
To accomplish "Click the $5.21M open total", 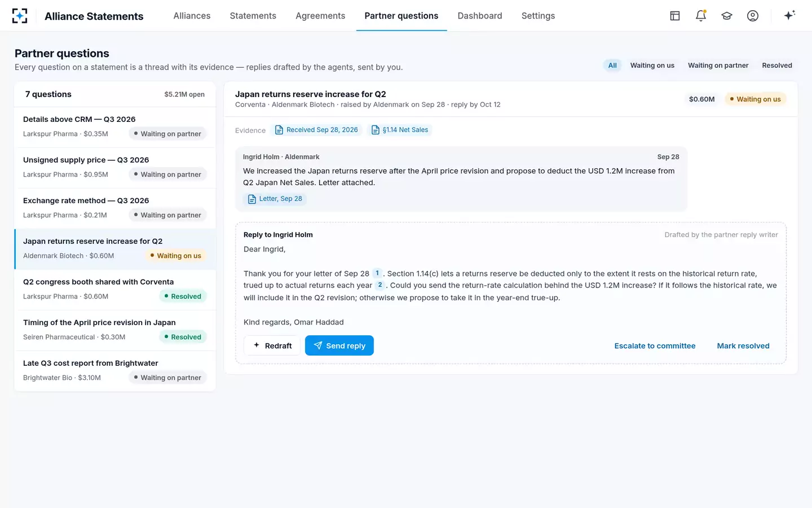I will (x=184, y=94).
